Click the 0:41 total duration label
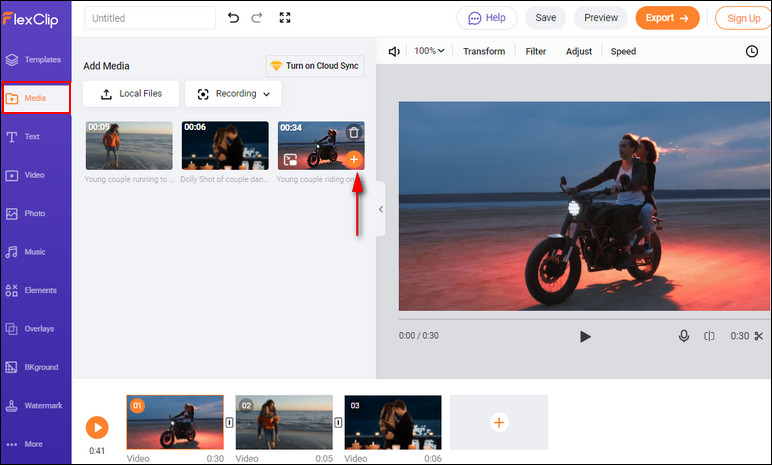 click(97, 451)
